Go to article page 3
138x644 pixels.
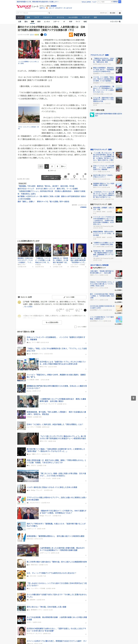[x=57, y=166]
